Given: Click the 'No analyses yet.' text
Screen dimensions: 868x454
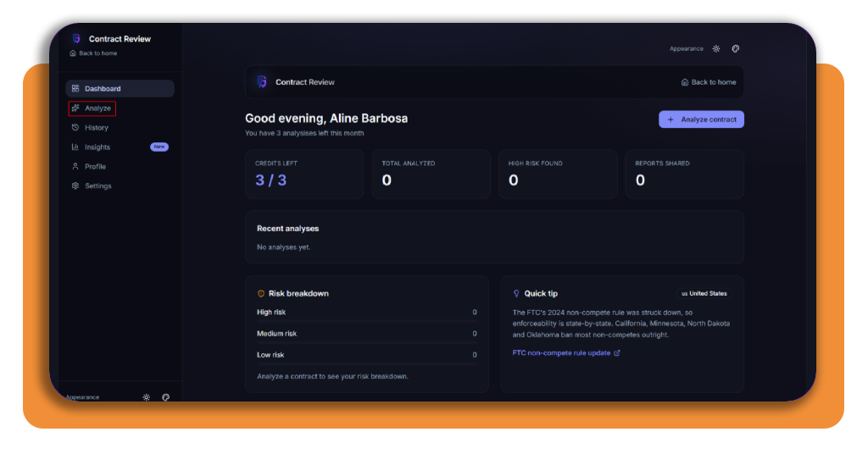Looking at the screenshot, I should [x=283, y=247].
